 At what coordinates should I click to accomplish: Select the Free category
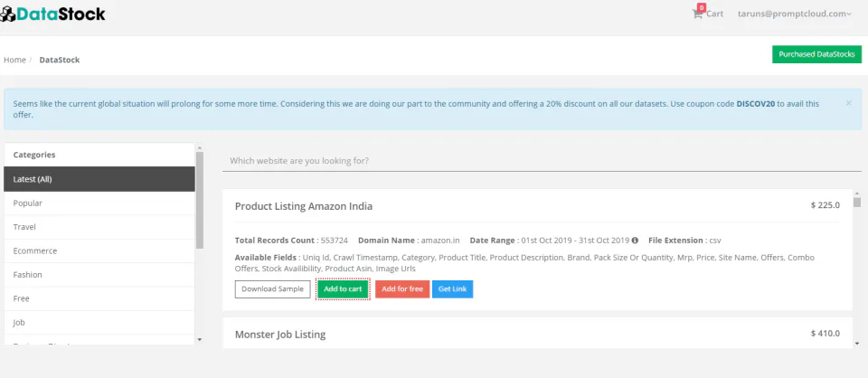[x=99, y=298]
